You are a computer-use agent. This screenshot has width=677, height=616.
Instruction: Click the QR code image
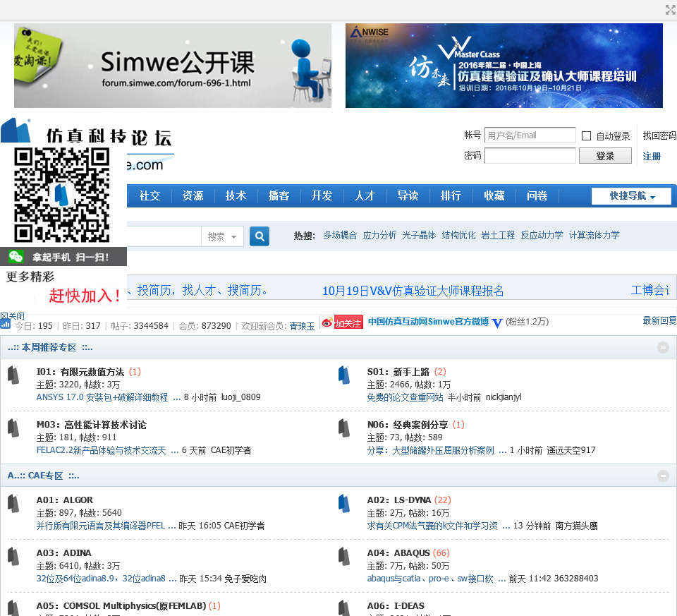pos(62,195)
